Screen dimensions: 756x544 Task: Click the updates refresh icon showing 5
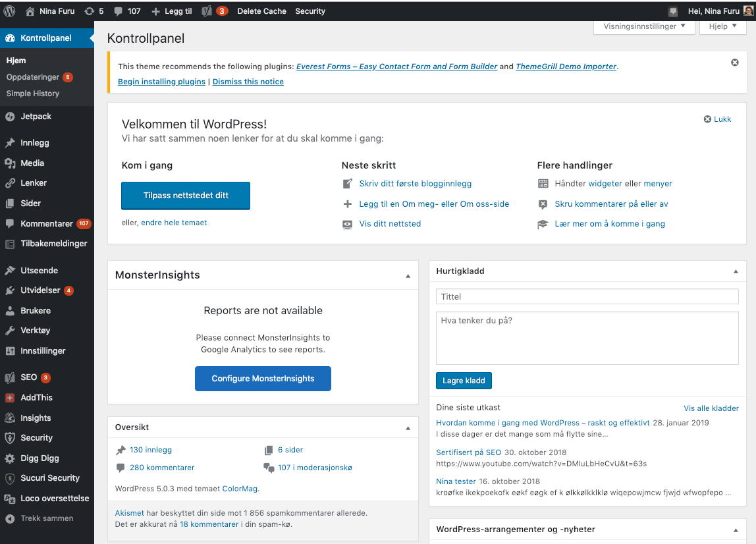click(89, 11)
